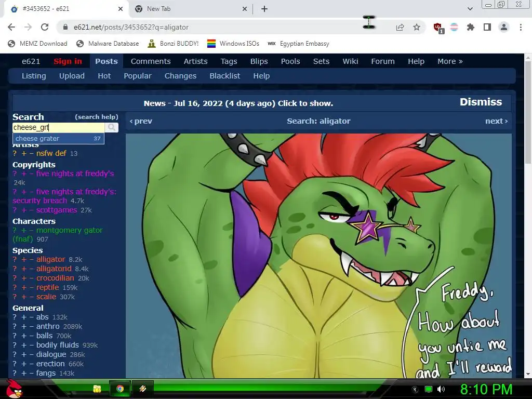Open the Upload submenu item
The height and width of the screenshot is (399, 532).
pyautogui.click(x=72, y=76)
